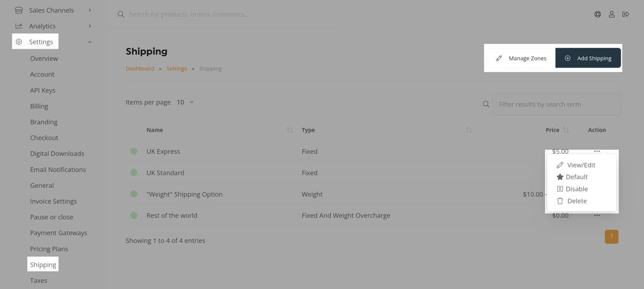Select View/Edit from the action menu

(581, 165)
